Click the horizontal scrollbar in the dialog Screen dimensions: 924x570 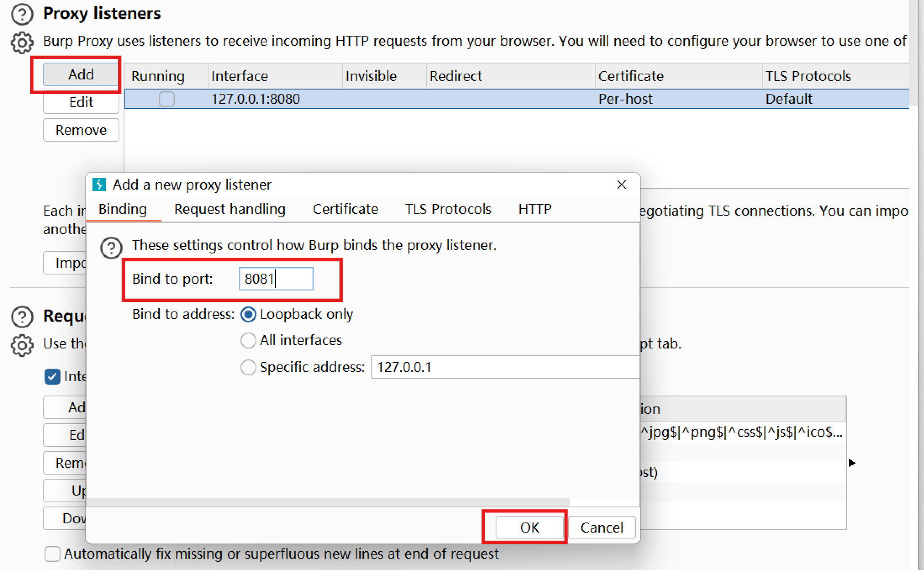click(x=328, y=502)
